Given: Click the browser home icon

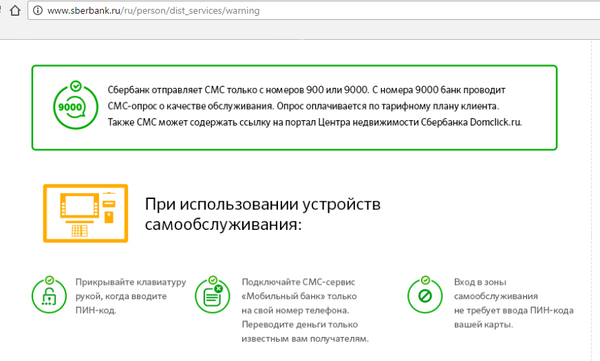Looking at the screenshot, I should click(x=15, y=10).
